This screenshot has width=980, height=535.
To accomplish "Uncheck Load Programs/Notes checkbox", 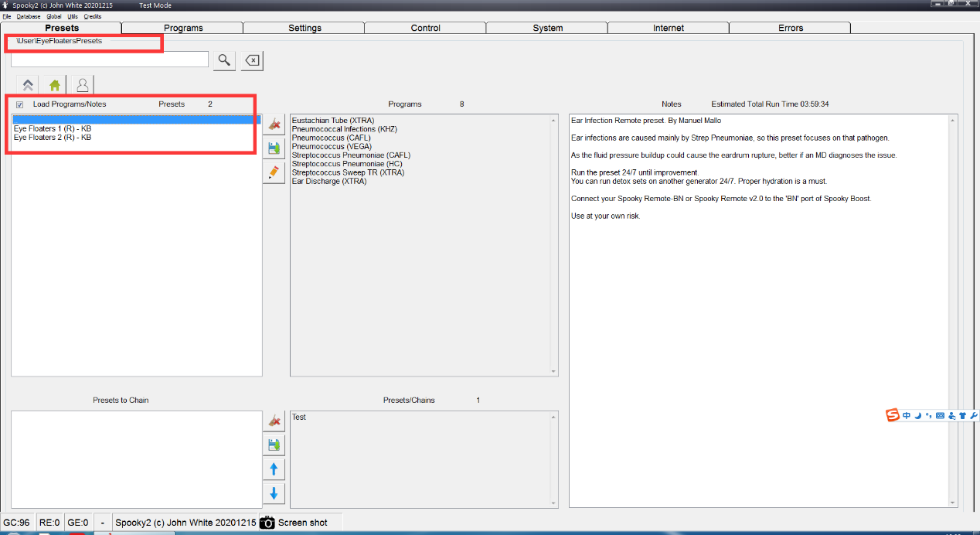I will pyautogui.click(x=20, y=104).
